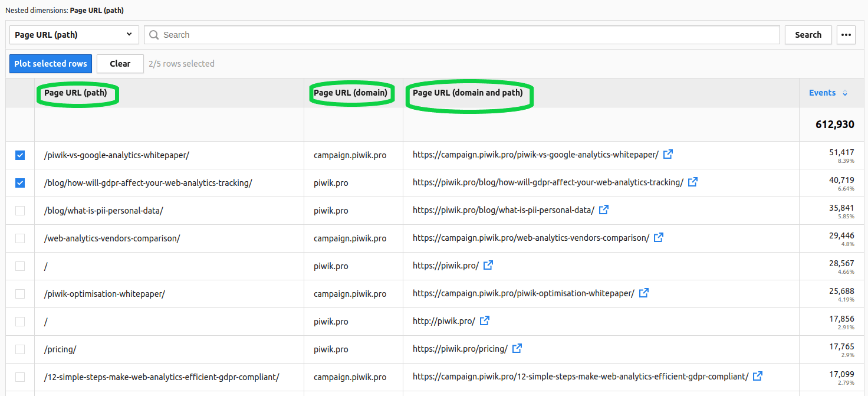Open external link for piwik-optimisation-whitepaper URL
868x396 pixels.
644,293
